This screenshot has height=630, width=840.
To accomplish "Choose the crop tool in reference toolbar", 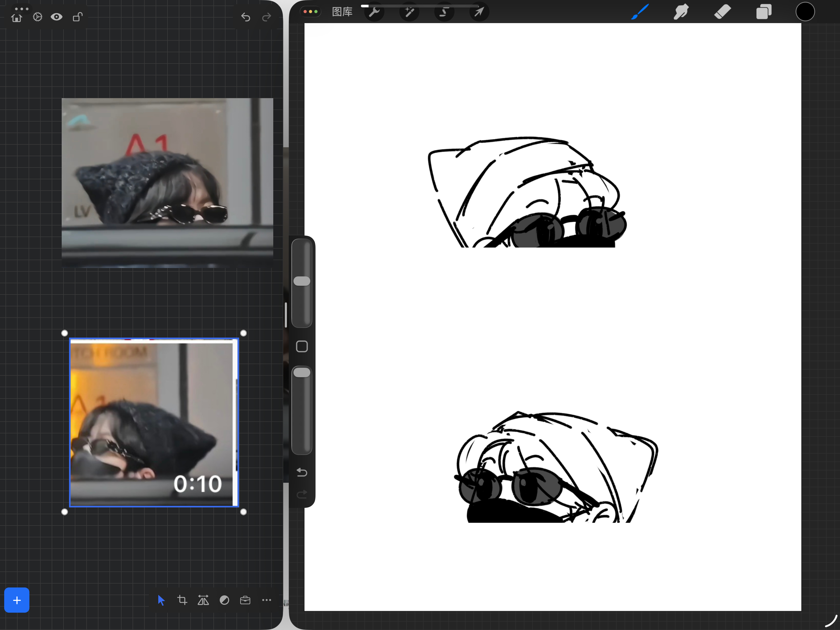I will [182, 600].
